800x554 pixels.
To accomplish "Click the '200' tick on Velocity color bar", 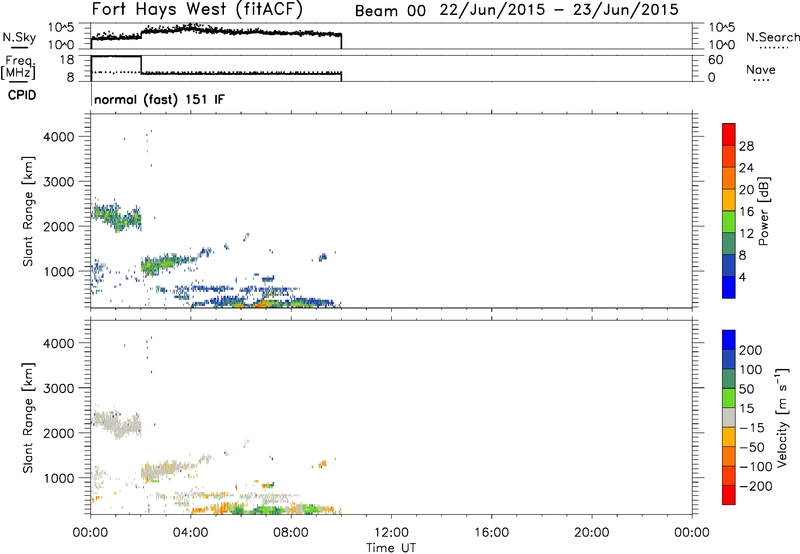I will pyautogui.click(x=751, y=350).
